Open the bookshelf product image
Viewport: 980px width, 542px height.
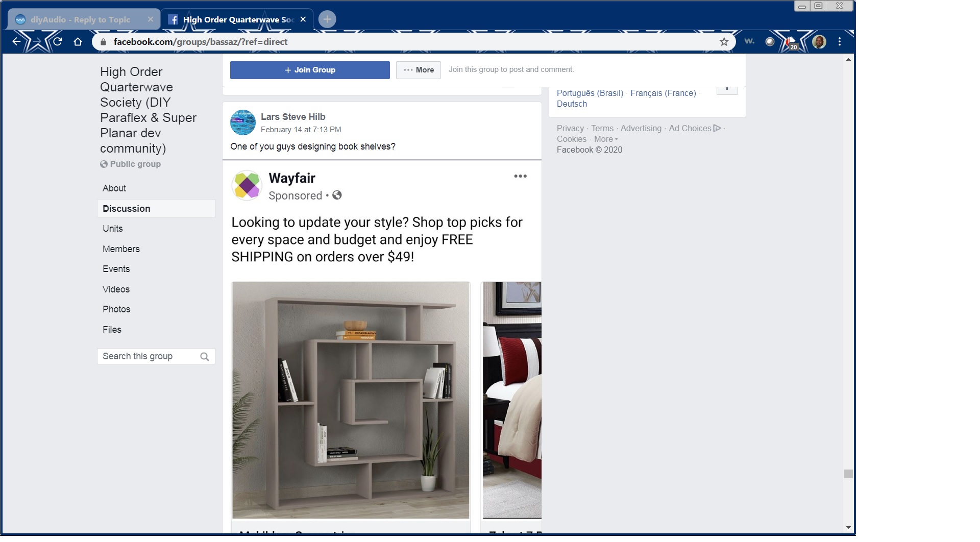(x=351, y=400)
